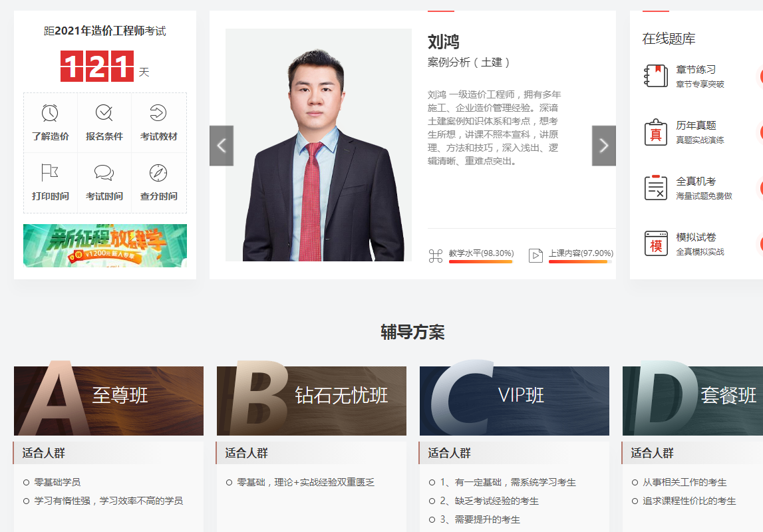Click teacher 刘鸿's portrait photo

tap(319, 145)
